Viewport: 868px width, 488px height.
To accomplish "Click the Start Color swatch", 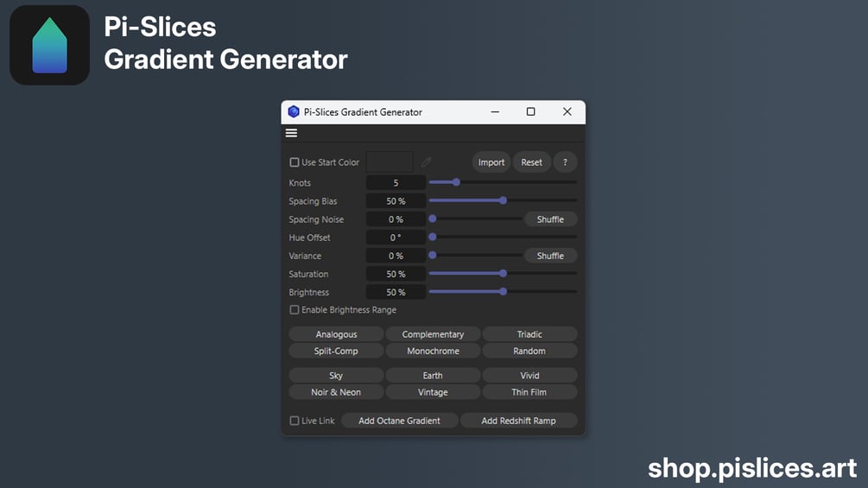I will 390,162.
